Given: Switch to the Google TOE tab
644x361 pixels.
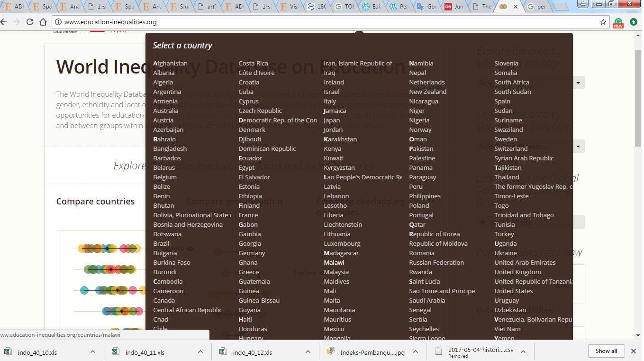Looking at the screenshot, I should pyautogui.click(x=346, y=7).
